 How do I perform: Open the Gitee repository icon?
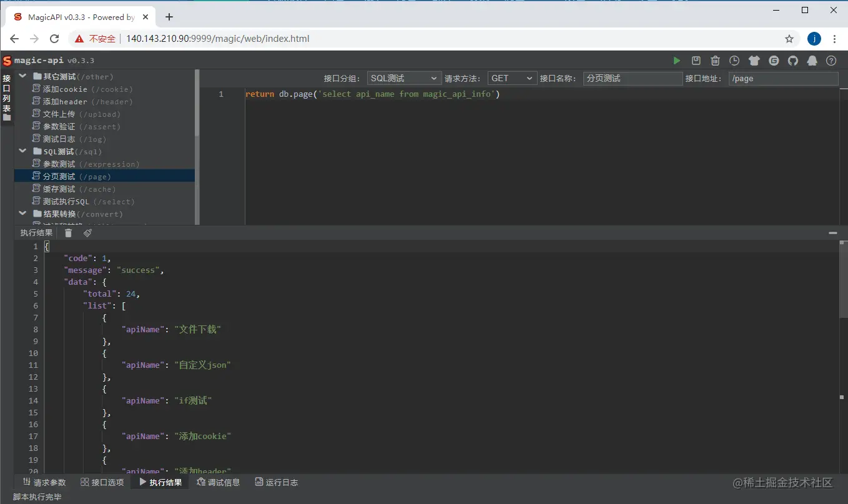click(x=774, y=61)
